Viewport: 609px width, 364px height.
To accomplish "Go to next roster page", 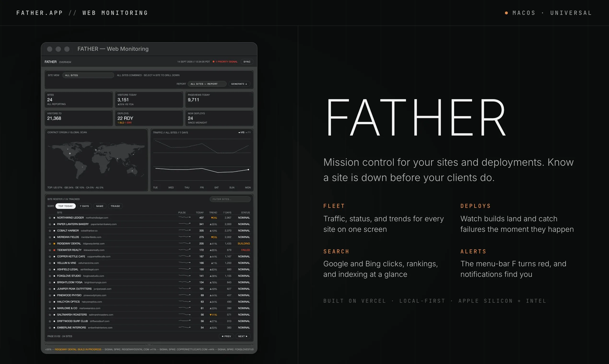I will (243, 336).
